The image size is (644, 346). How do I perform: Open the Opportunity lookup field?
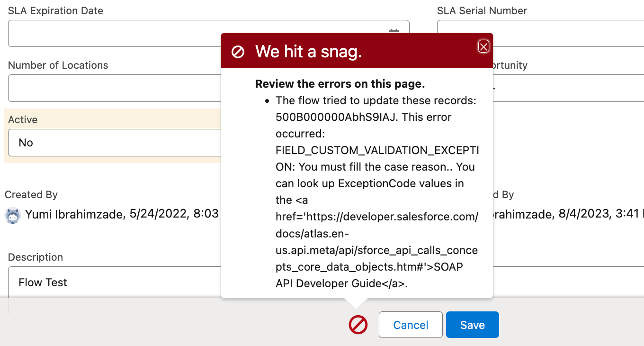[568, 88]
